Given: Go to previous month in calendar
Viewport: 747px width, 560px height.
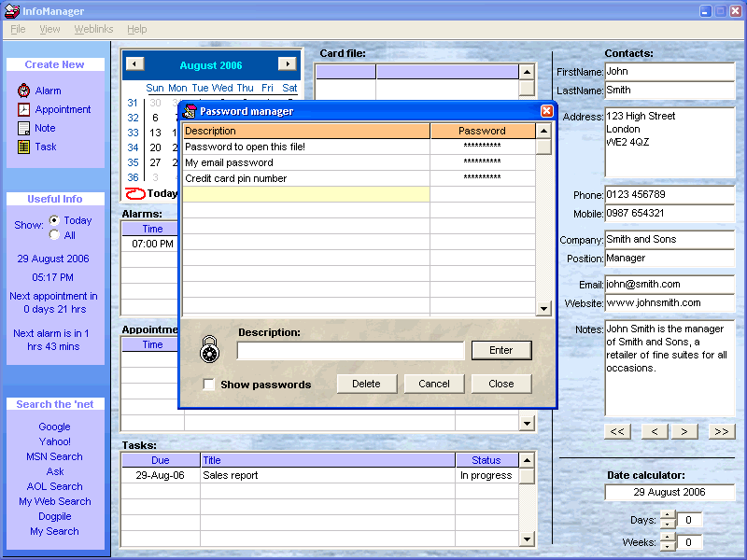Looking at the screenshot, I should [x=134, y=64].
